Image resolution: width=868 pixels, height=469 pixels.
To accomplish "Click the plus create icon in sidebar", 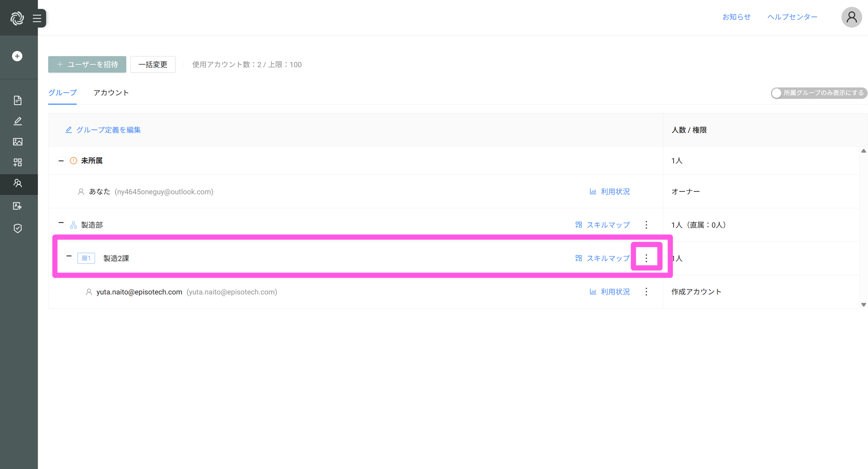I will coord(17,56).
